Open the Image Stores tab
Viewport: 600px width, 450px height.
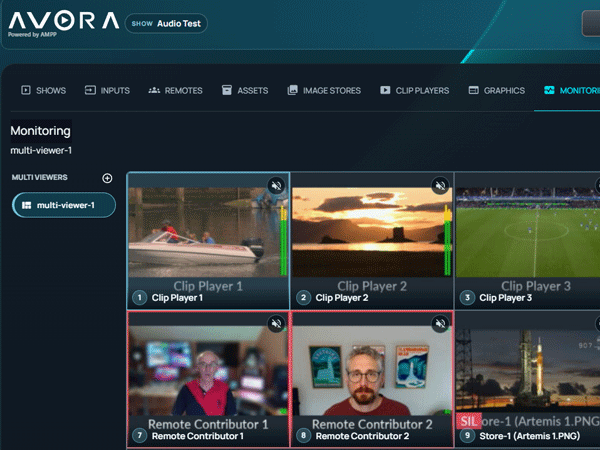click(x=324, y=90)
